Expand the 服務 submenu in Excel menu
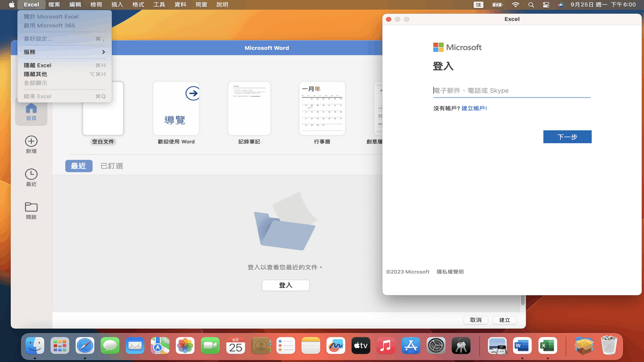644x362 pixels. (65, 52)
